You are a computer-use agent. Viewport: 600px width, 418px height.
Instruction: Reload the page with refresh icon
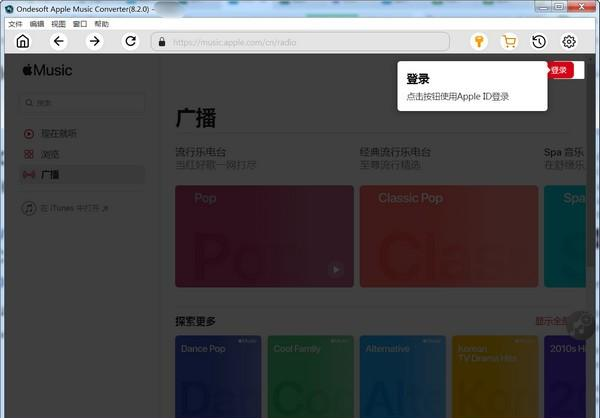(x=130, y=41)
